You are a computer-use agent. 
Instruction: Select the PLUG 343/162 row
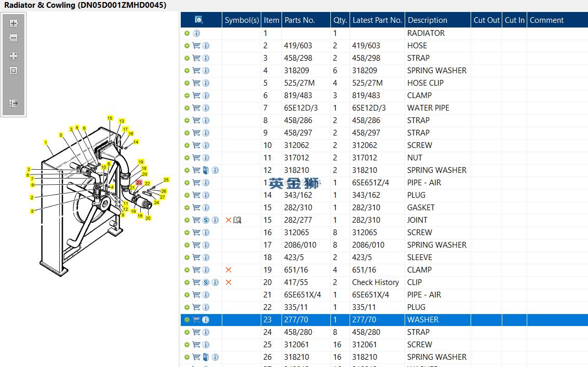pos(384,195)
